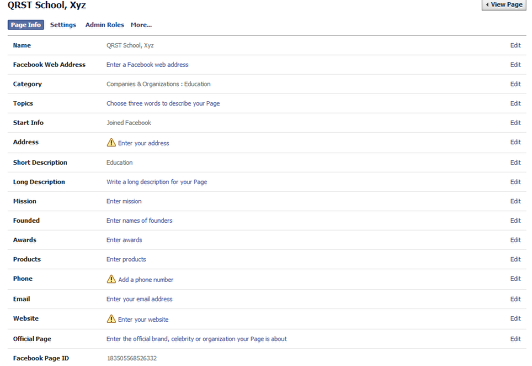Edit the Awards row
Screen dimensions: 532x366
tap(515, 240)
